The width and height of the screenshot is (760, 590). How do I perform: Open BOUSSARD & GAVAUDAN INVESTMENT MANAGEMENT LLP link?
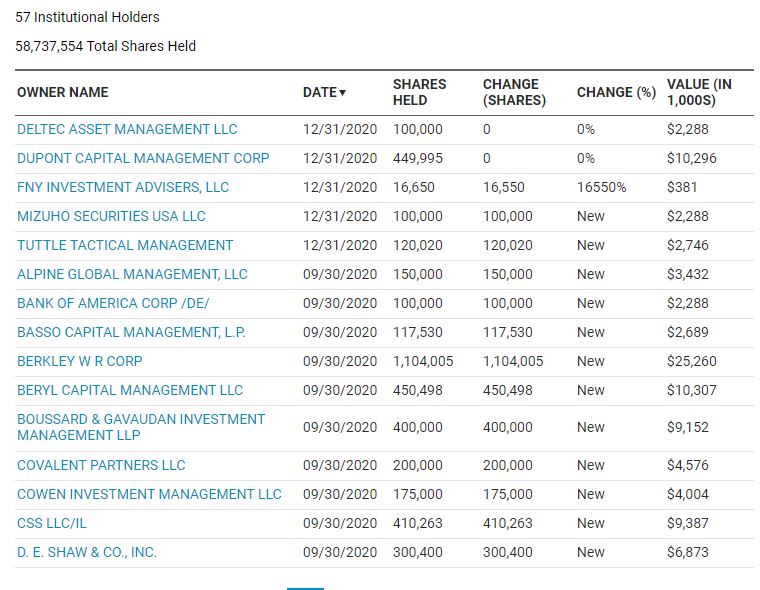coord(141,427)
